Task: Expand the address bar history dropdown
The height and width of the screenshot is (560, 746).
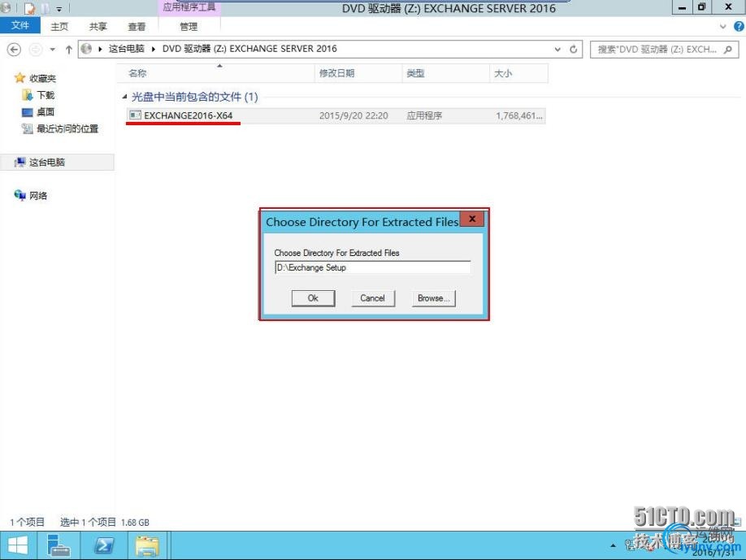Action: point(557,49)
